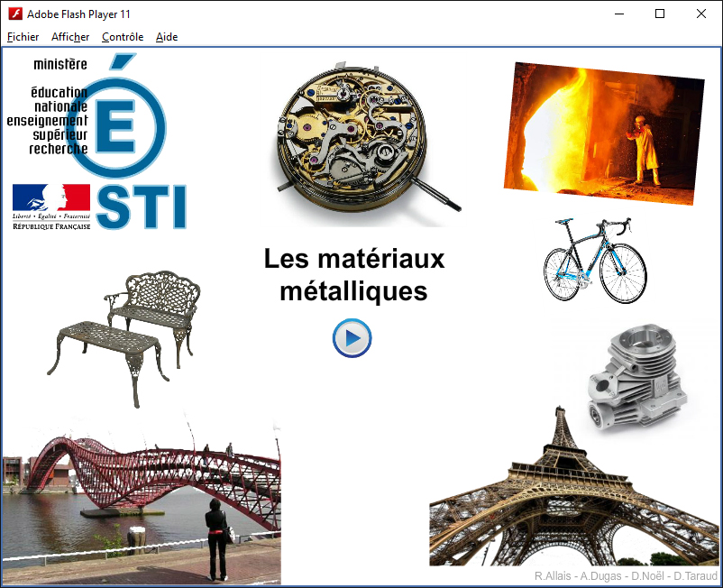The height and width of the screenshot is (588, 723).
Task: Open the Aide menu
Action: [x=167, y=37]
